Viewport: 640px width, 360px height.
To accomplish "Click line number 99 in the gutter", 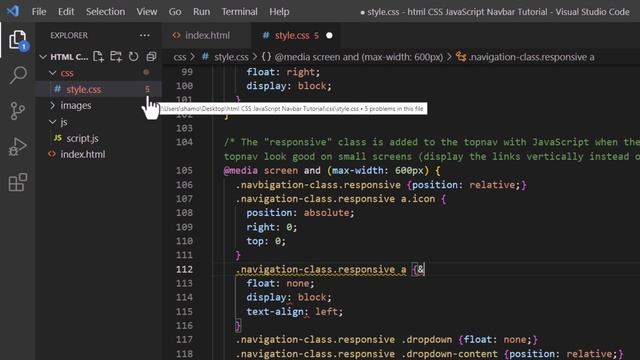I will (x=187, y=72).
